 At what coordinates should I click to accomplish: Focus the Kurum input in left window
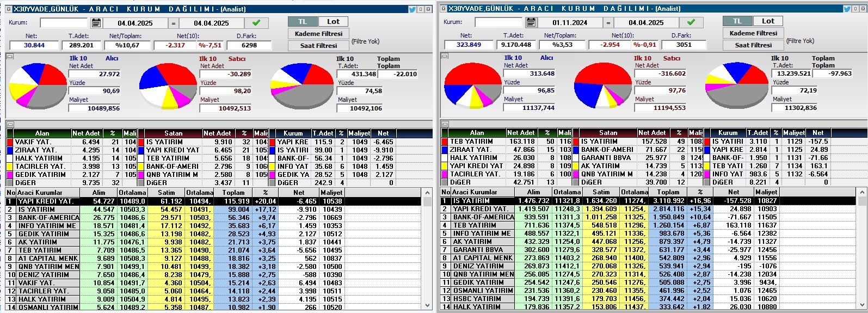click(x=64, y=23)
